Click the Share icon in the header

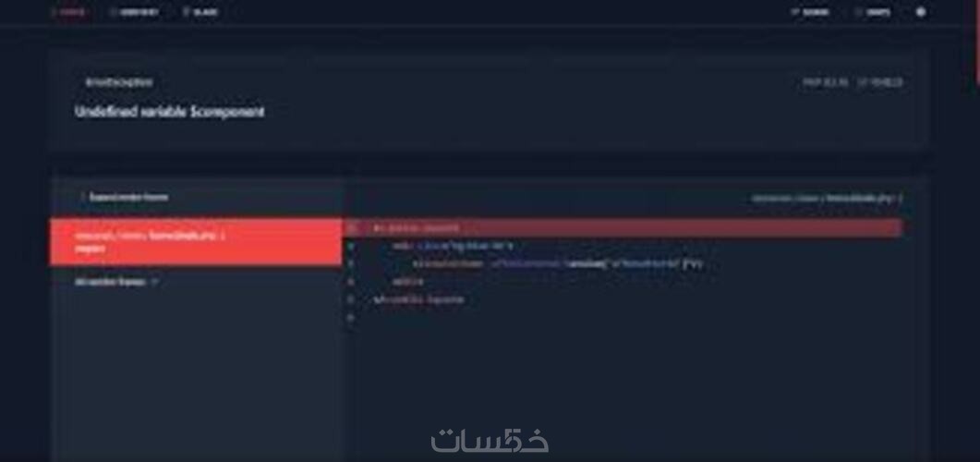click(795, 13)
